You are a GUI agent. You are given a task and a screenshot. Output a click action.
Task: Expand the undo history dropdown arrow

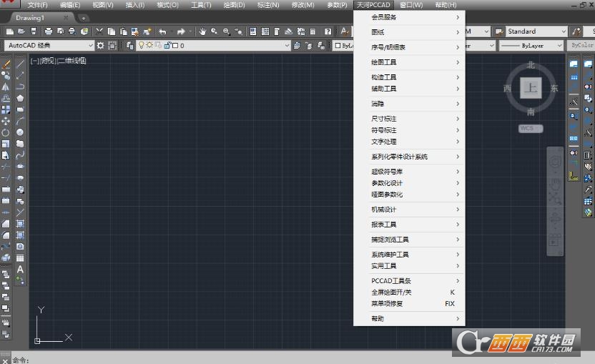(x=172, y=31)
